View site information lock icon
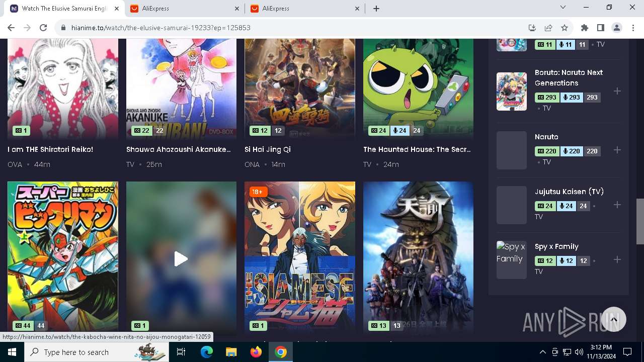 (x=63, y=28)
